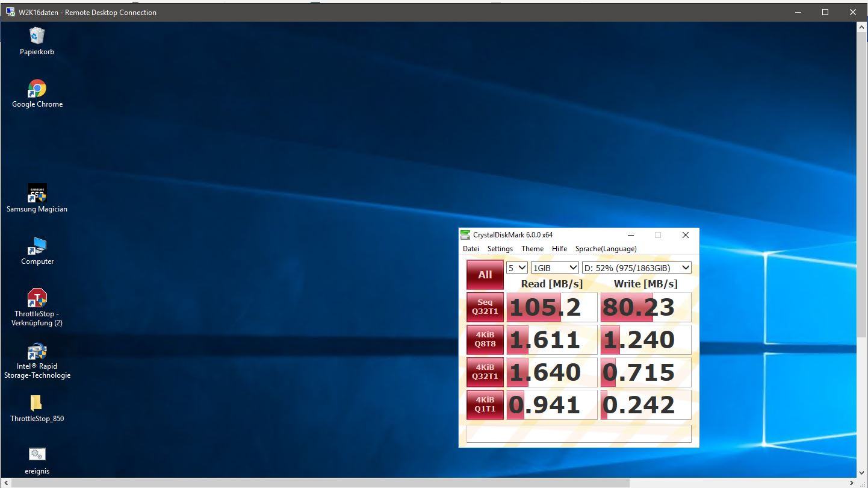Image resolution: width=868 pixels, height=488 pixels.
Task: Click the 4KiB Q1T1 write value 0.242
Action: pos(645,405)
